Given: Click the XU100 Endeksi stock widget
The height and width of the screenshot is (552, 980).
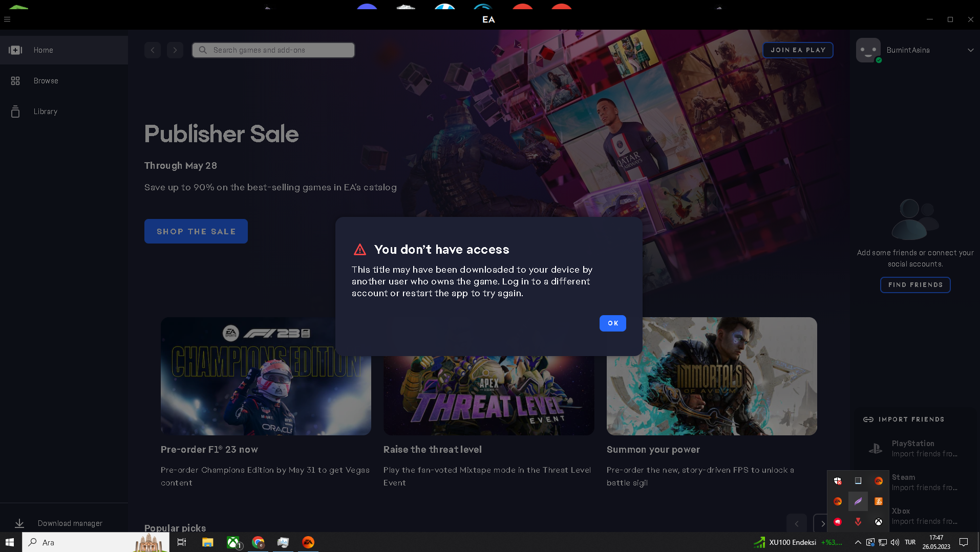Looking at the screenshot, I should point(798,542).
